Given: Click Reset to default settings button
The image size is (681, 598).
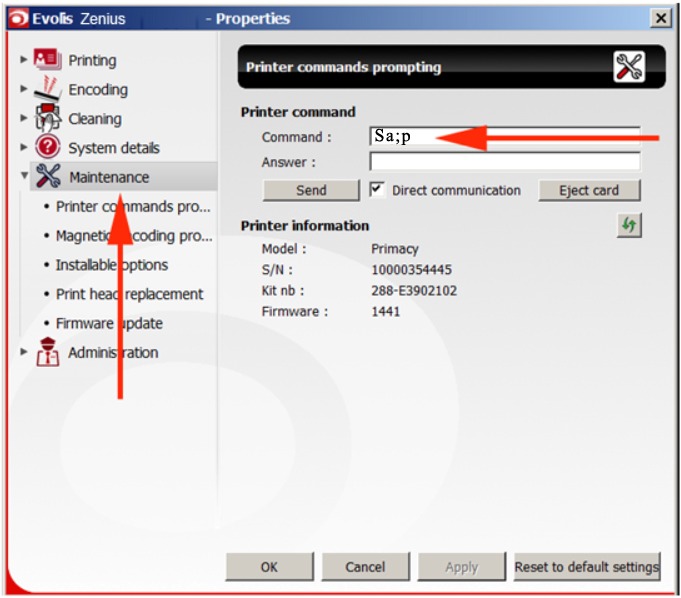Looking at the screenshot, I should 586,567.
